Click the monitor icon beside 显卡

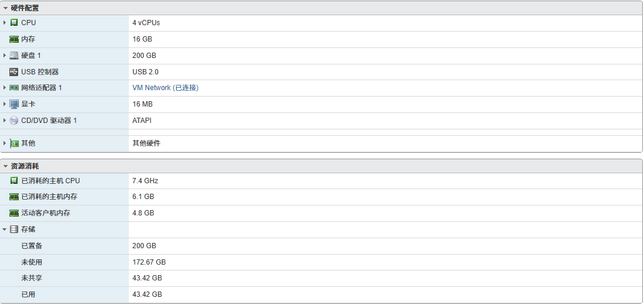click(x=14, y=104)
